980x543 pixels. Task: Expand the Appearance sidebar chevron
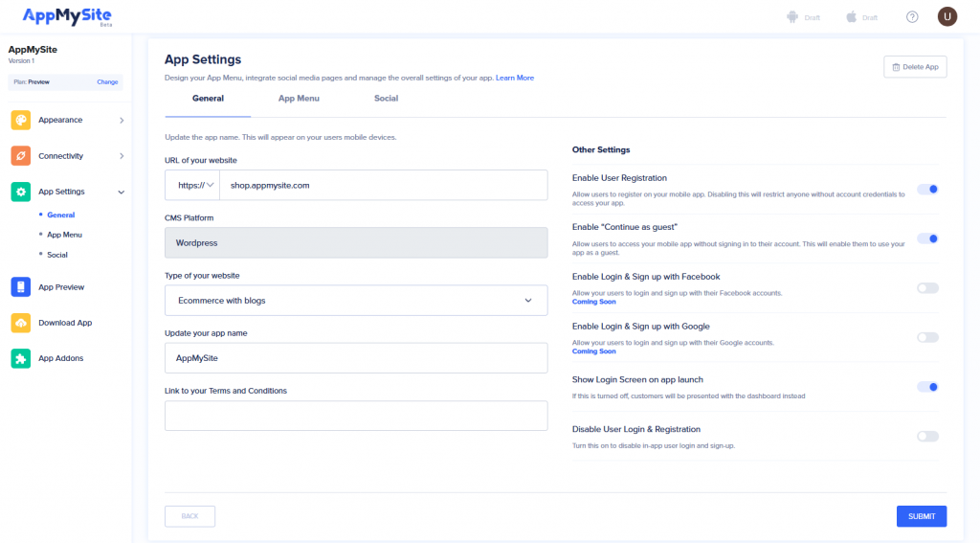tap(122, 120)
